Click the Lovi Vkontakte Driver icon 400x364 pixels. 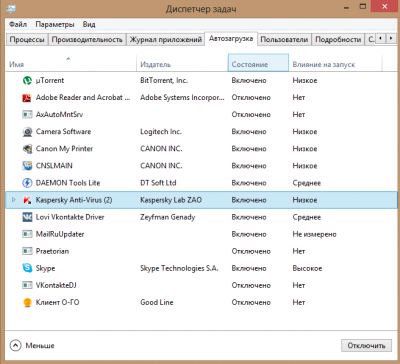pos(27,217)
